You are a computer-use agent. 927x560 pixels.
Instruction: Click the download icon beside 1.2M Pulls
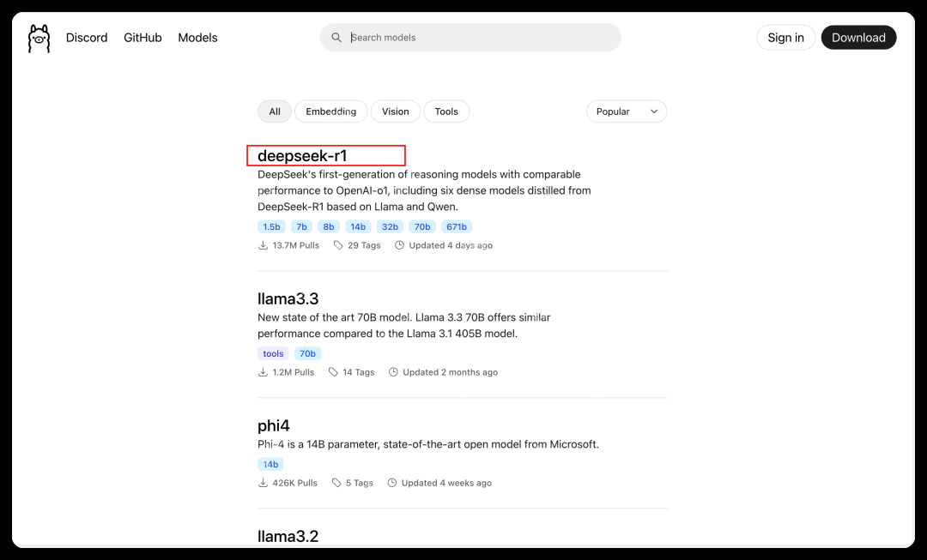click(x=264, y=372)
